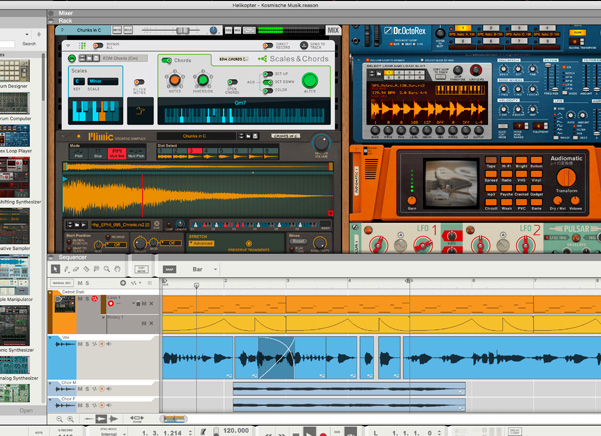This screenshot has height=436, width=601.
Task: Click the Manual Rec button
Action: click(61, 283)
